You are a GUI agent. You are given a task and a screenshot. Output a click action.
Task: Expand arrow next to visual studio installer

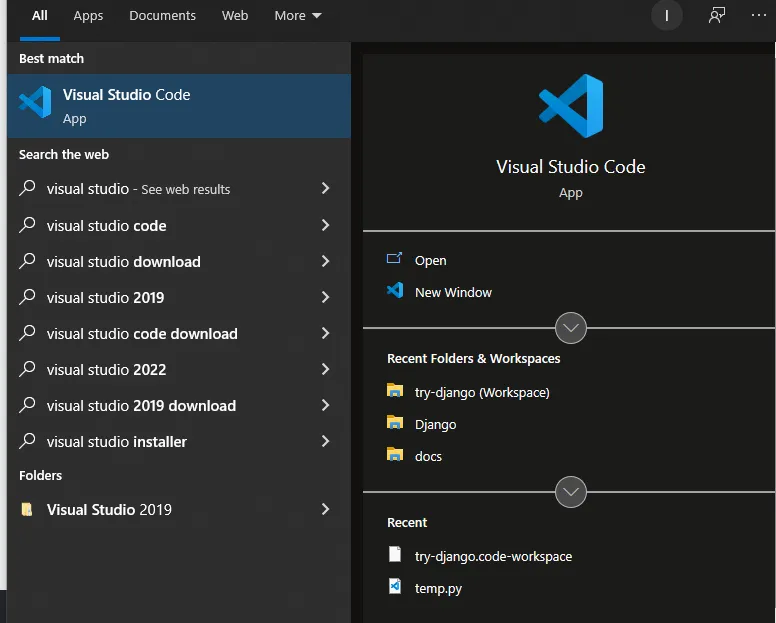325,441
